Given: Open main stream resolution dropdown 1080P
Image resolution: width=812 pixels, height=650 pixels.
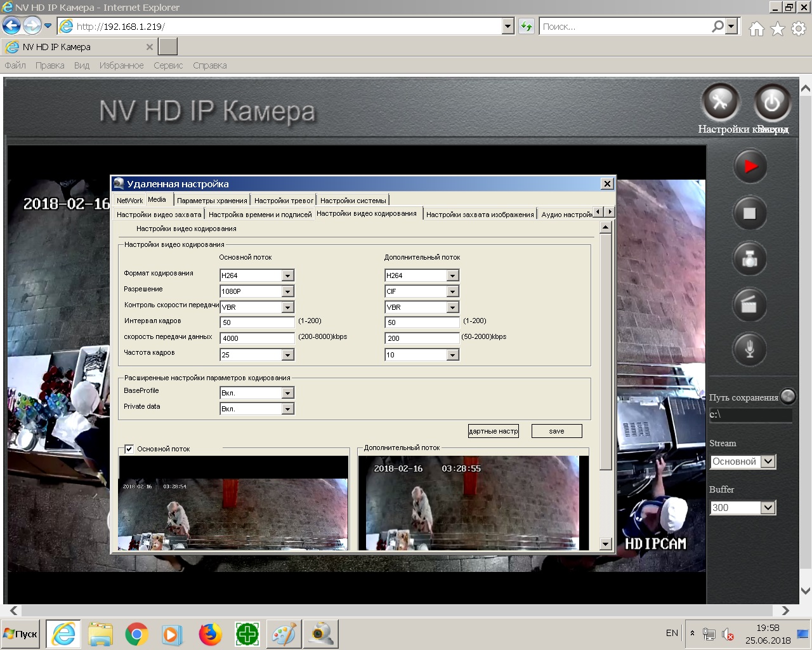Looking at the screenshot, I should point(287,291).
